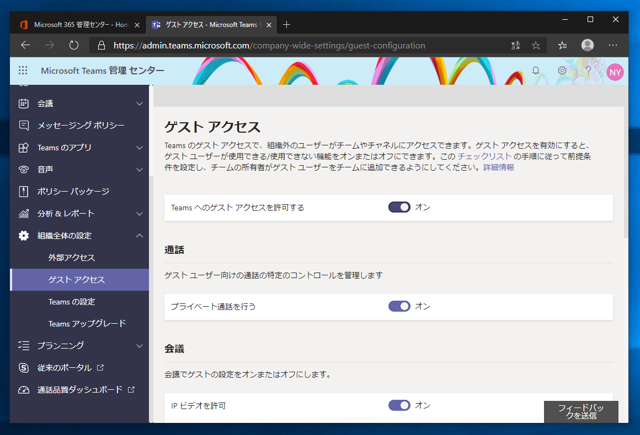Image resolution: width=640 pixels, height=435 pixels.
Task: Open the notifications bell
Action: (x=536, y=71)
